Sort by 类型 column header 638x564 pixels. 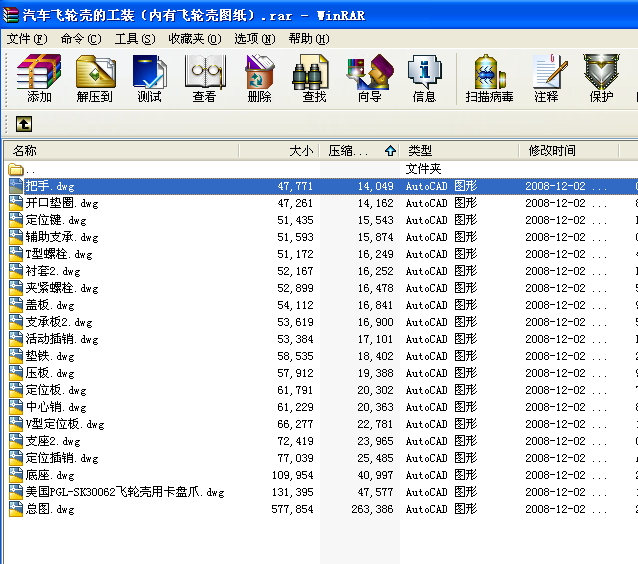(x=459, y=151)
